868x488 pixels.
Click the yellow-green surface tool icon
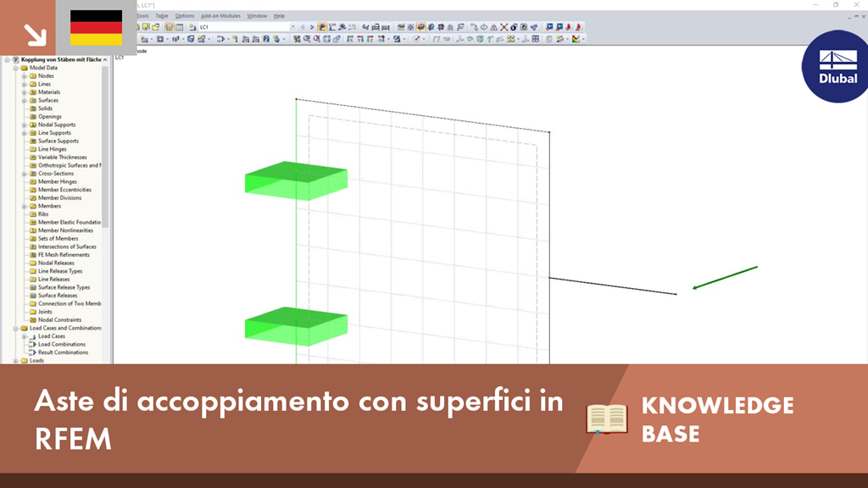(470, 39)
